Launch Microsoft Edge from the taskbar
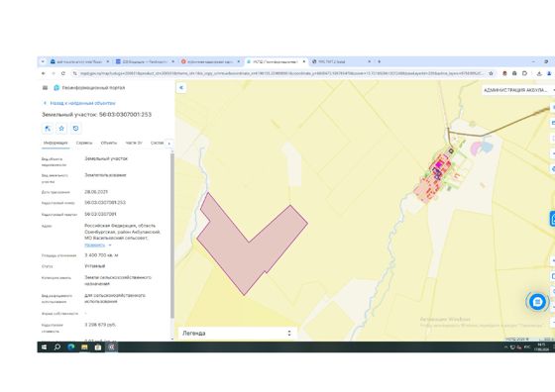The image size is (555, 392). tap(70, 347)
